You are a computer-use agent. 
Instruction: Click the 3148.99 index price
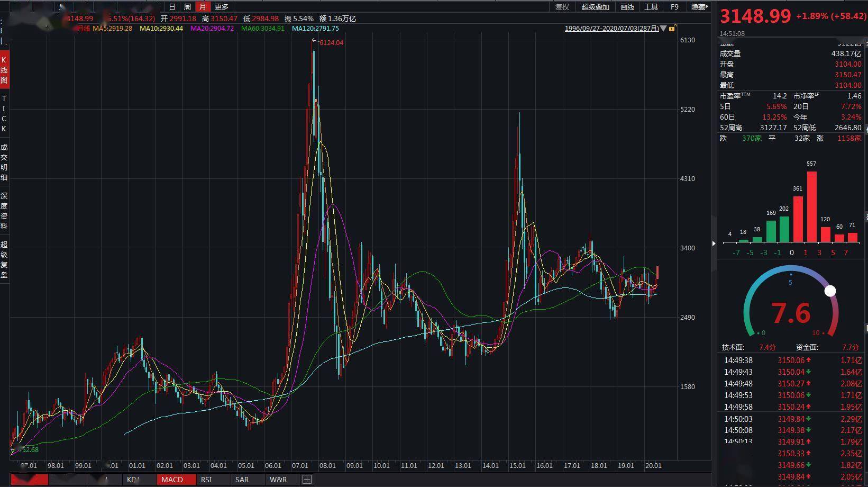[x=755, y=16]
